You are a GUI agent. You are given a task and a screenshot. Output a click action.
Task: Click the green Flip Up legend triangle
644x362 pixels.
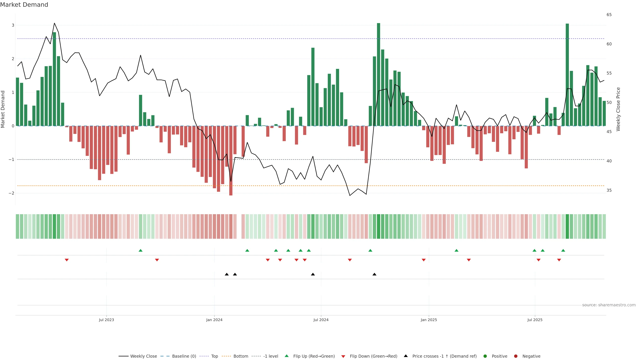tap(287, 356)
